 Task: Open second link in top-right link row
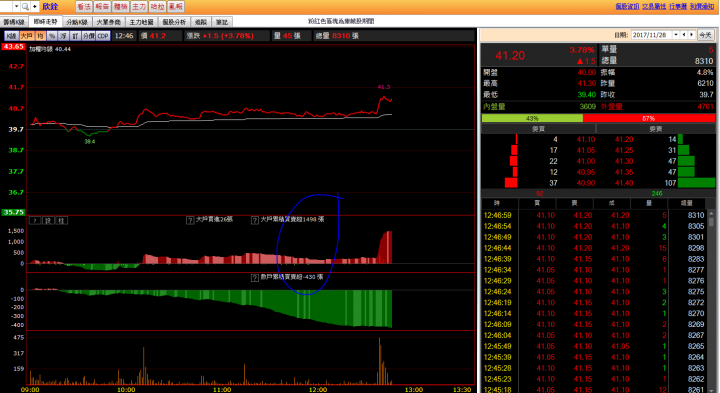click(x=653, y=6)
